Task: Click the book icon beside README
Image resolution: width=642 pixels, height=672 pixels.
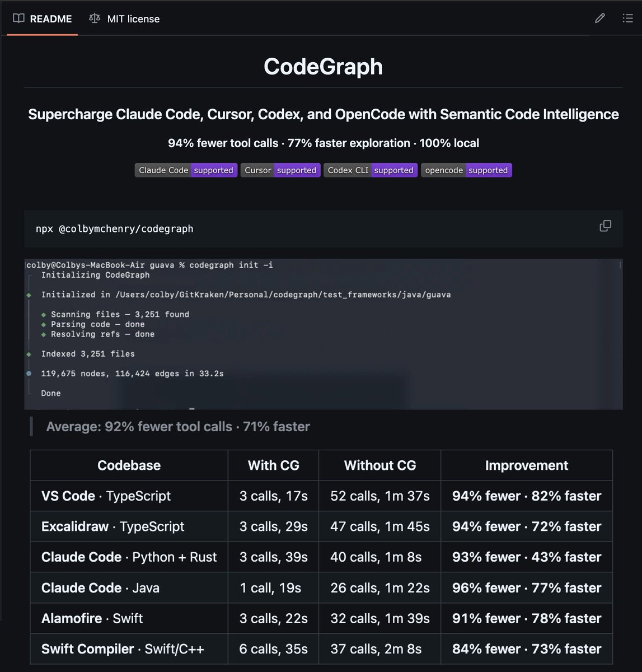Action: pyautogui.click(x=18, y=18)
